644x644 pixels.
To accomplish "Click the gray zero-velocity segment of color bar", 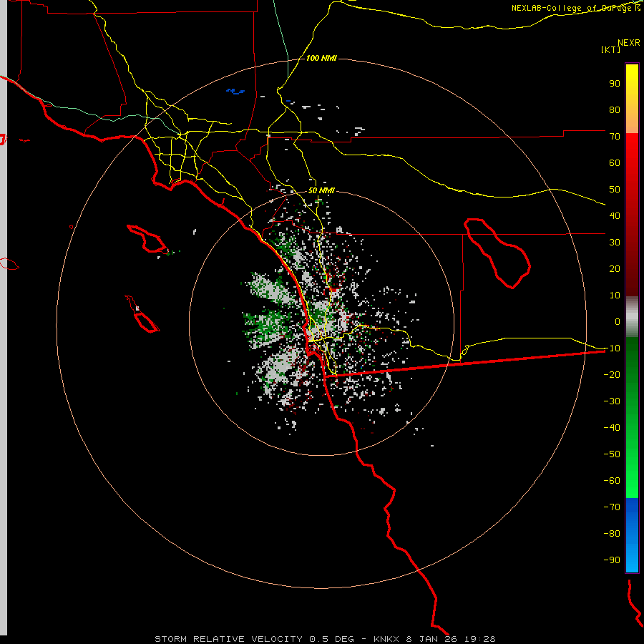I will click(632, 317).
